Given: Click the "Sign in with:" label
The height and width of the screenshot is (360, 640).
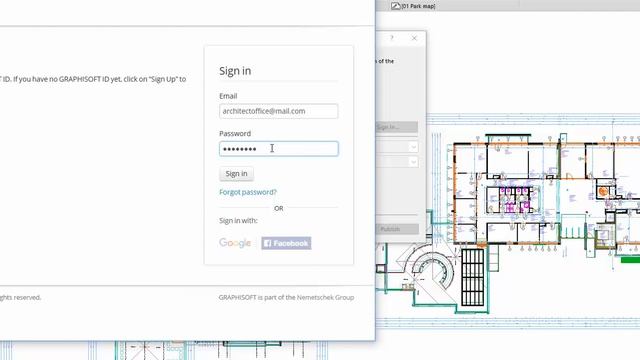Looking at the screenshot, I should 238,220.
